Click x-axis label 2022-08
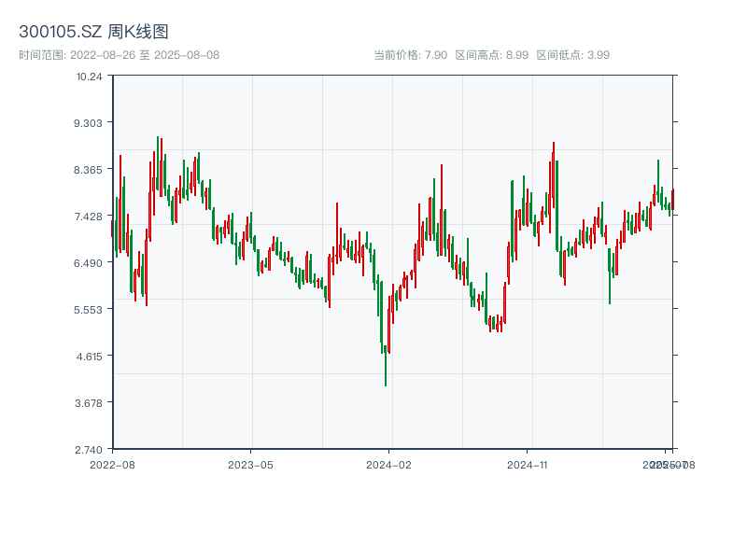 point(112,465)
